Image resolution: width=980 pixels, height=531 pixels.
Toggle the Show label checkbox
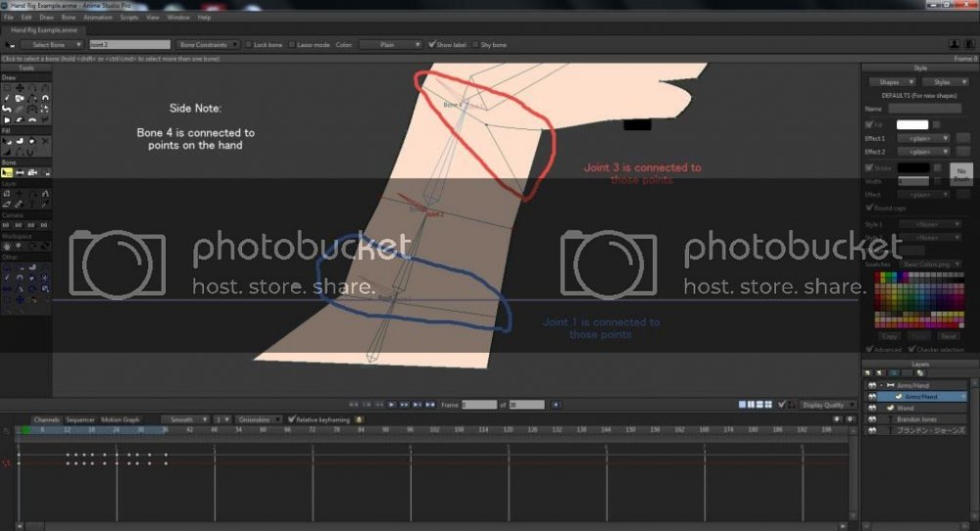pyautogui.click(x=431, y=44)
